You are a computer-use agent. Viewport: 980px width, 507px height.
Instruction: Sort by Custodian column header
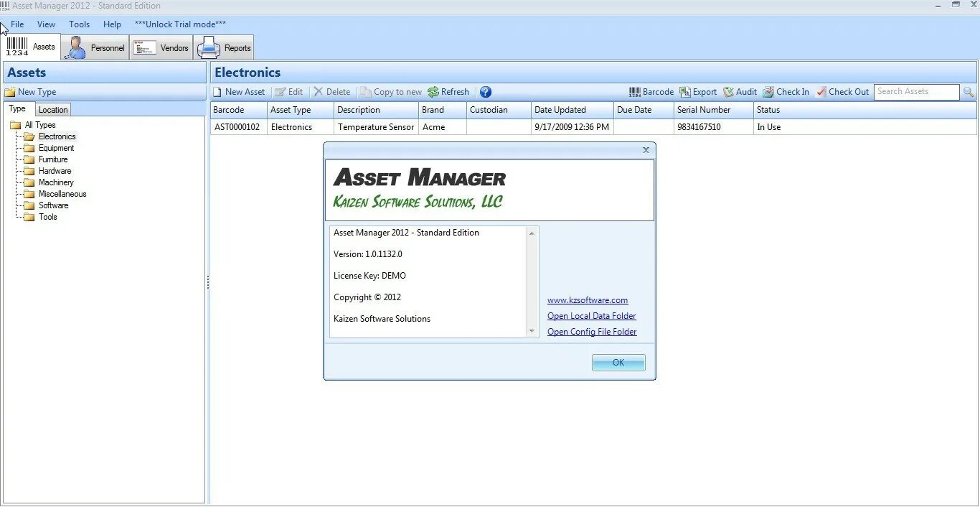pos(499,110)
